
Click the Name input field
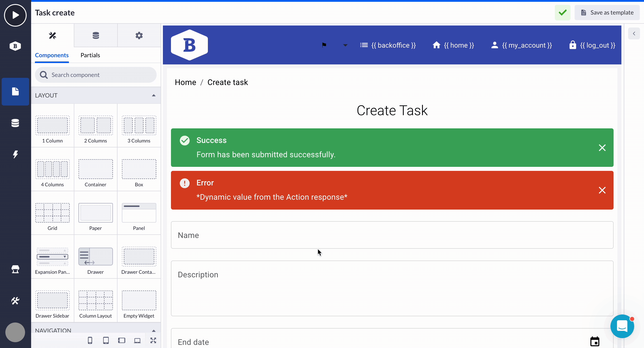pyautogui.click(x=392, y=235)
